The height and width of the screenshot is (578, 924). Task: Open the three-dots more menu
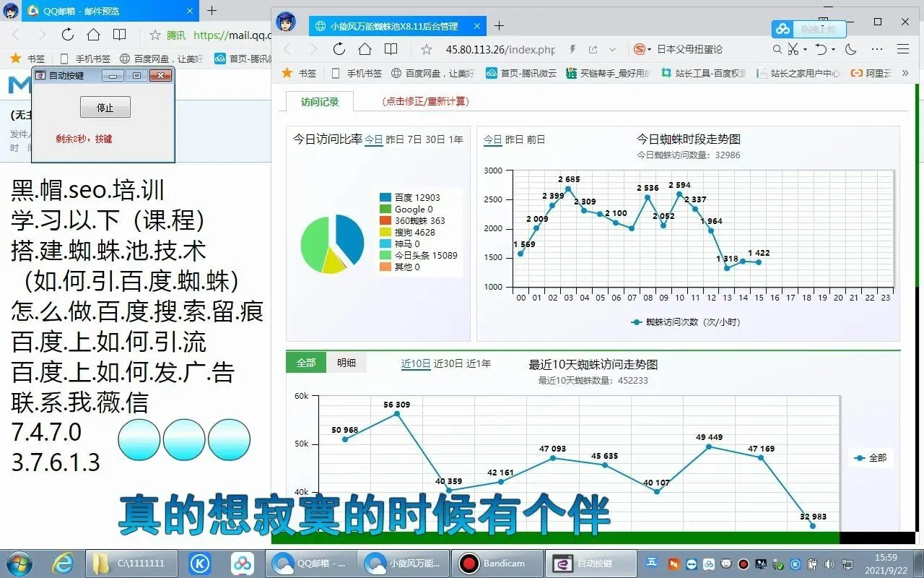coord(877,49)
